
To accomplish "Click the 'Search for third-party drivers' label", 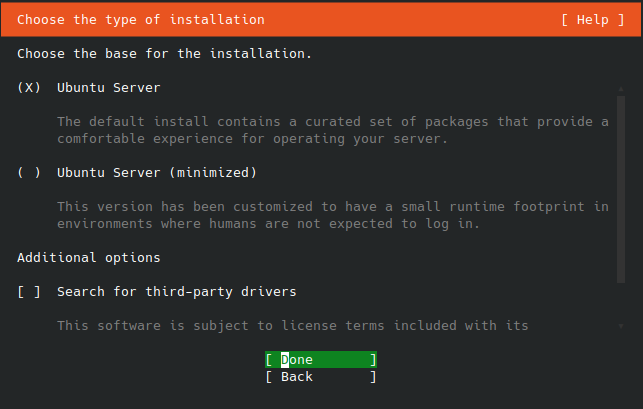I will [176, 292].
